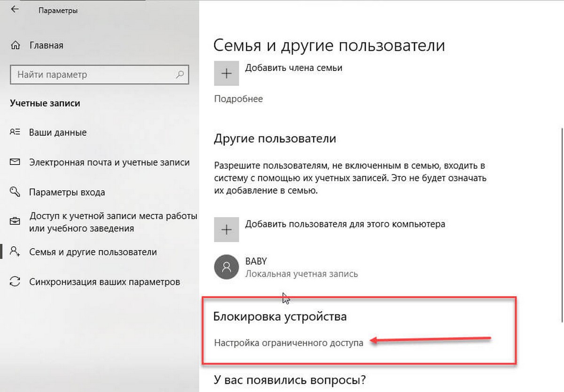Click У вас появились вопросы? heading
Screen dimensions: 564x392
pos(290,379)
